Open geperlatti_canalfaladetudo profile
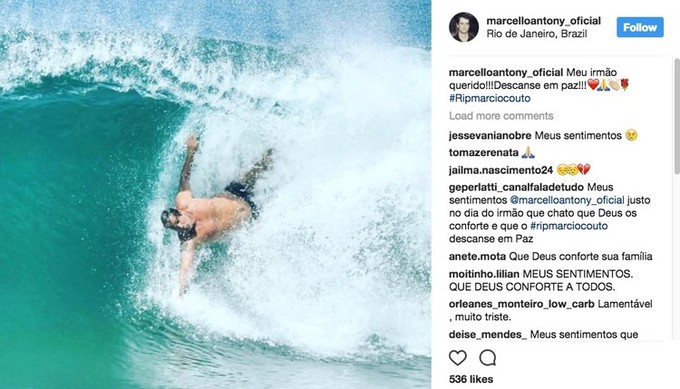 (517, 187)
